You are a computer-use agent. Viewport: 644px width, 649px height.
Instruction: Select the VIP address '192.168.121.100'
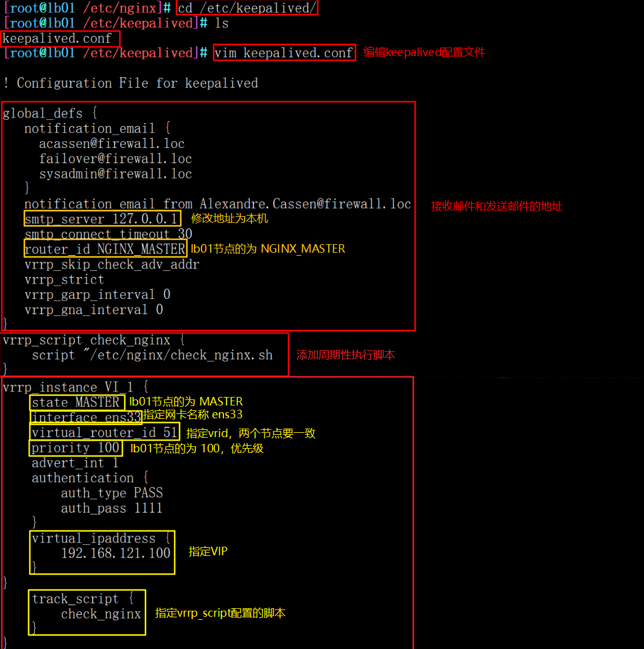pos(116,553)
